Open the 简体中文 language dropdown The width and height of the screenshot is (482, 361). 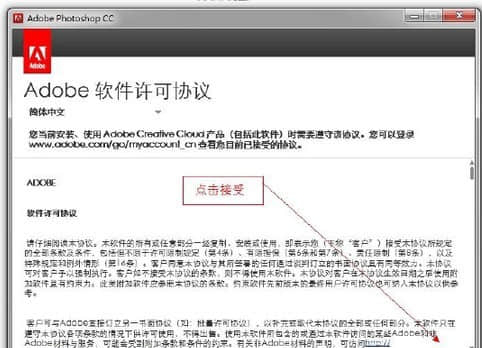pos(95,112)
